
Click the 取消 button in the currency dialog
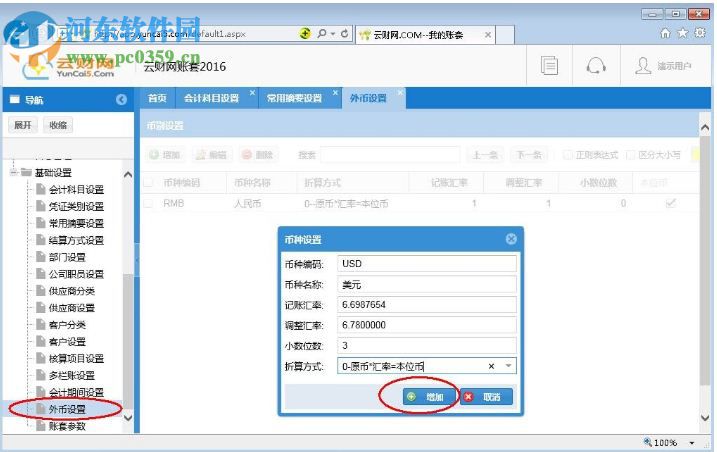click(x=486, y=397)
